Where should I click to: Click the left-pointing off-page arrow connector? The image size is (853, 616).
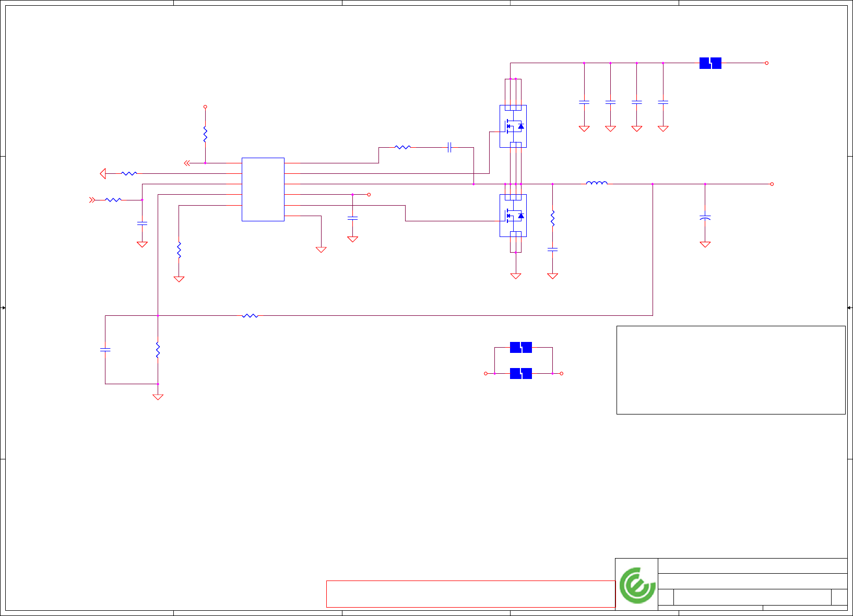click(x=103, y=173)
